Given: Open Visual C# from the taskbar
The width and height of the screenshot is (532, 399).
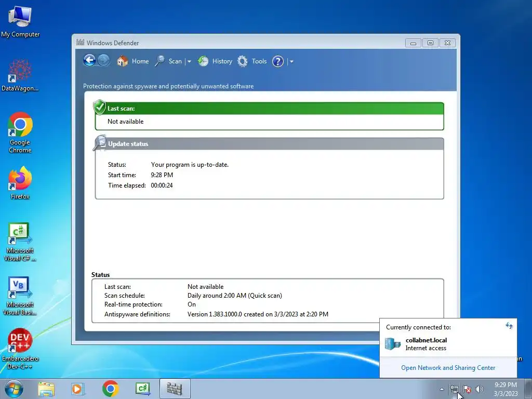Looking at the screenshot, I should point(142,389).
